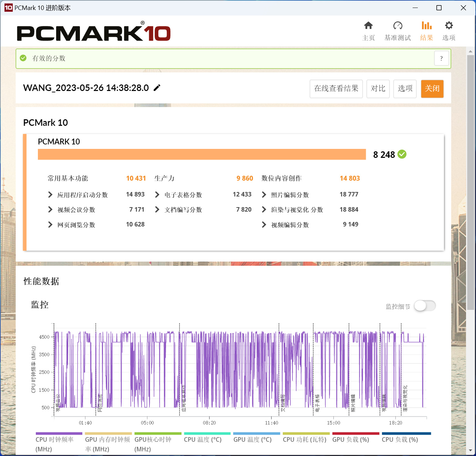Click the pencil to rename the result

[157, 88]
